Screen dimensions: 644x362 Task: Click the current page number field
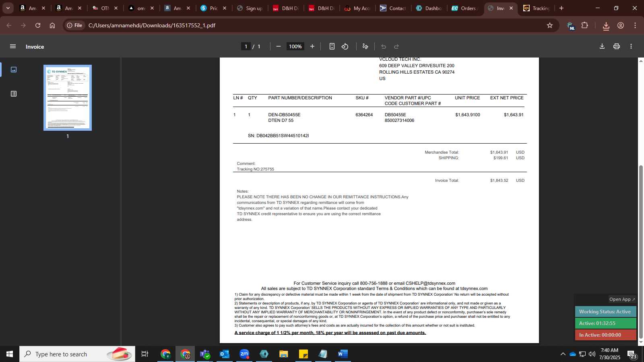point(246,47)
